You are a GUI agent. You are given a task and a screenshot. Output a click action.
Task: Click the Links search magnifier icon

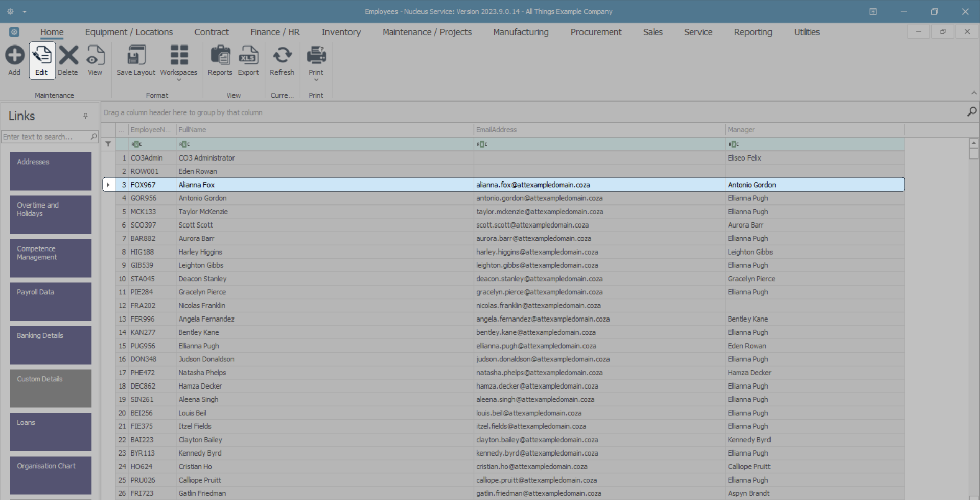94,137
